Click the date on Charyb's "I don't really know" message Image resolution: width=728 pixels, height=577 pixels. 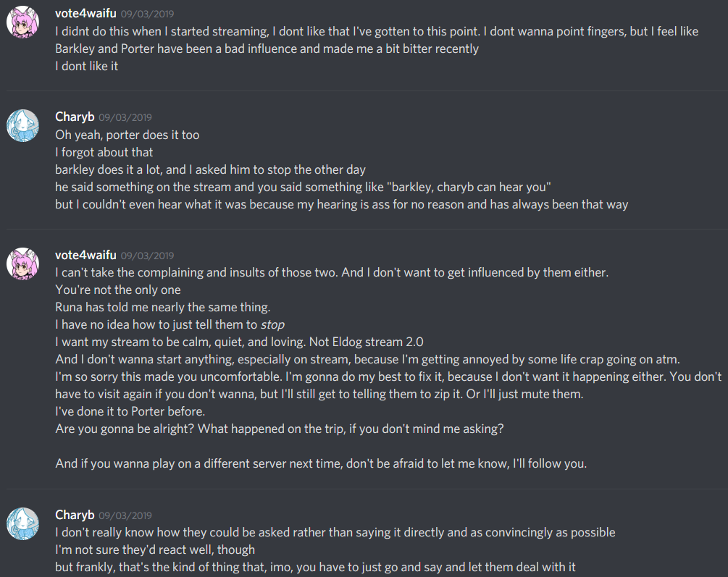click(125, 515)
